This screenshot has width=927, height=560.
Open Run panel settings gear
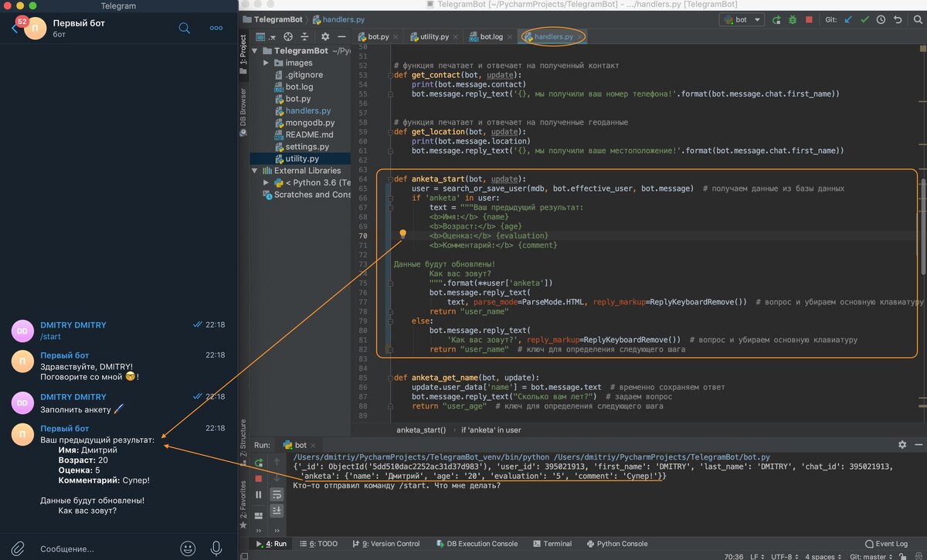(902, 445)
